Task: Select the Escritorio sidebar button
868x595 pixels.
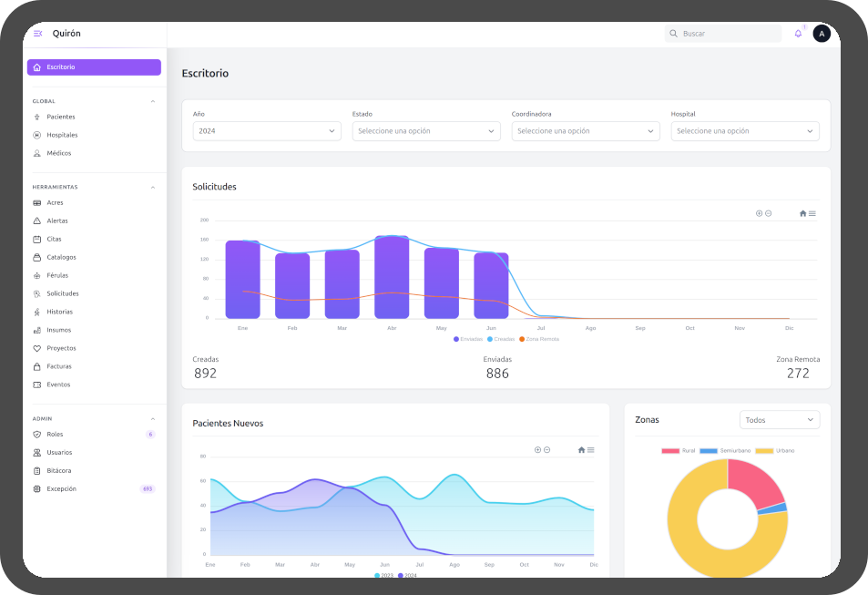Action: pyautogui.click(x=94, y=67)
